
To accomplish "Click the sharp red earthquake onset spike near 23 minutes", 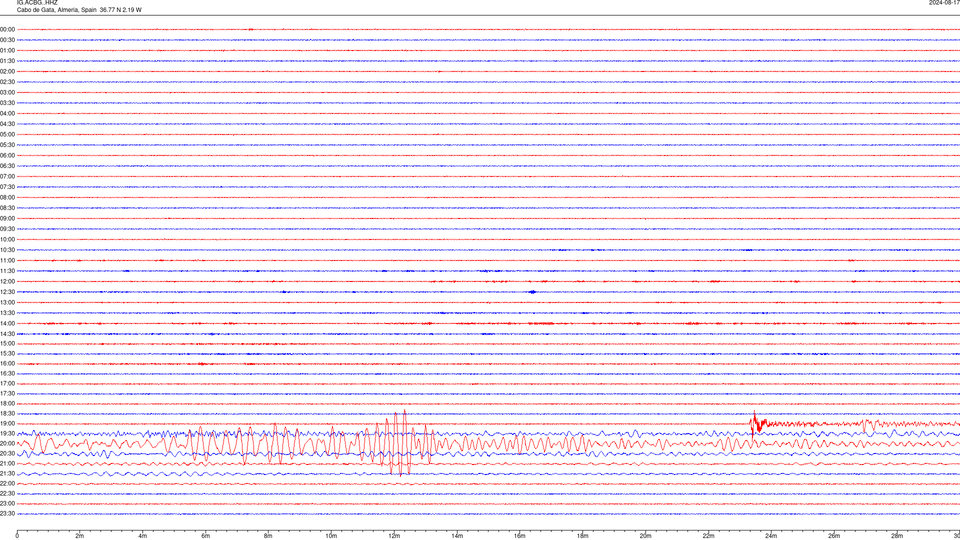I will (754, 422).
